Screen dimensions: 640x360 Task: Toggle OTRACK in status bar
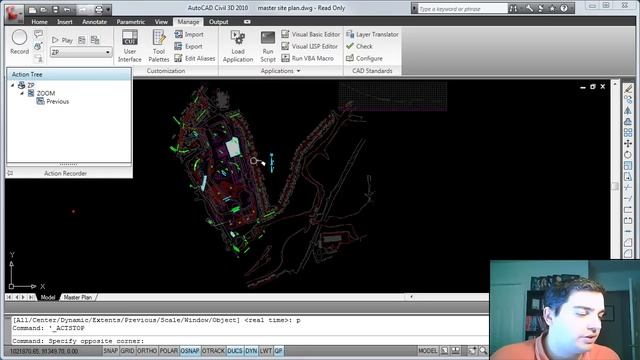coord(213,351)
